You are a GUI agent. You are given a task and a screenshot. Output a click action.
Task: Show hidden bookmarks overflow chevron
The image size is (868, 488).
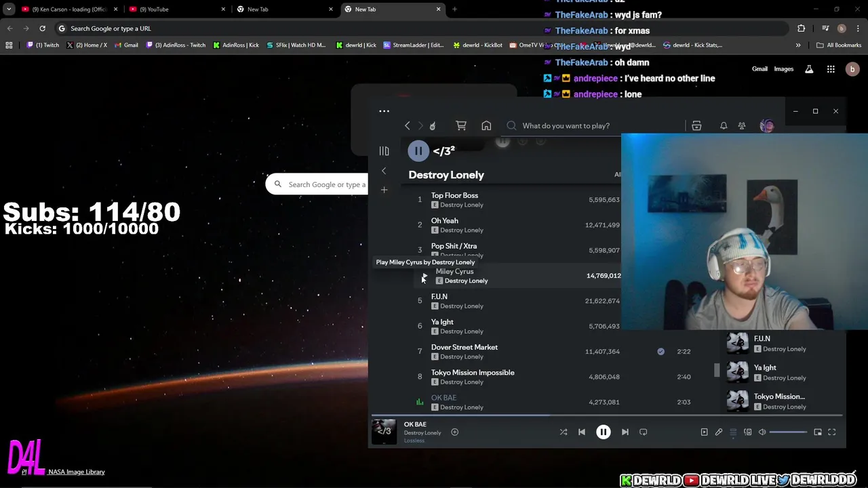pos(798,45)
